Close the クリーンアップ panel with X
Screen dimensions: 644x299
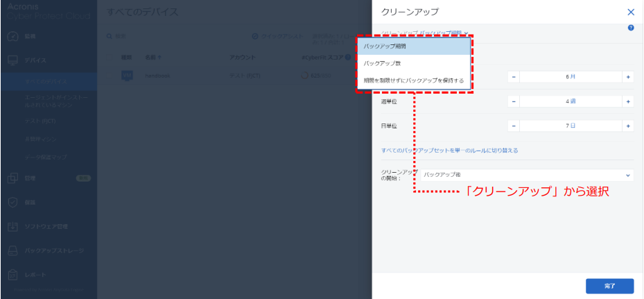coord(630,12)
